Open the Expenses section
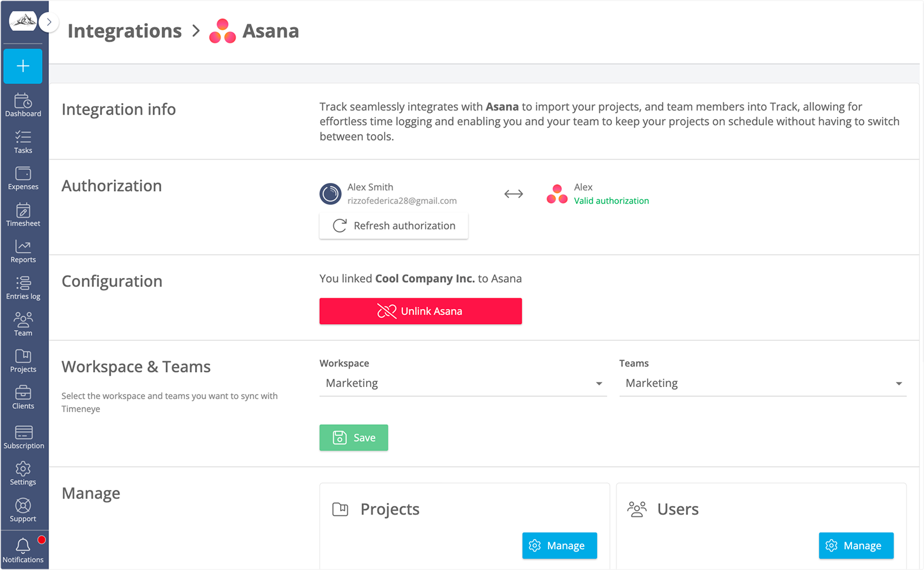924x570 pixels. pyautogui.click(x=23, y=178)
